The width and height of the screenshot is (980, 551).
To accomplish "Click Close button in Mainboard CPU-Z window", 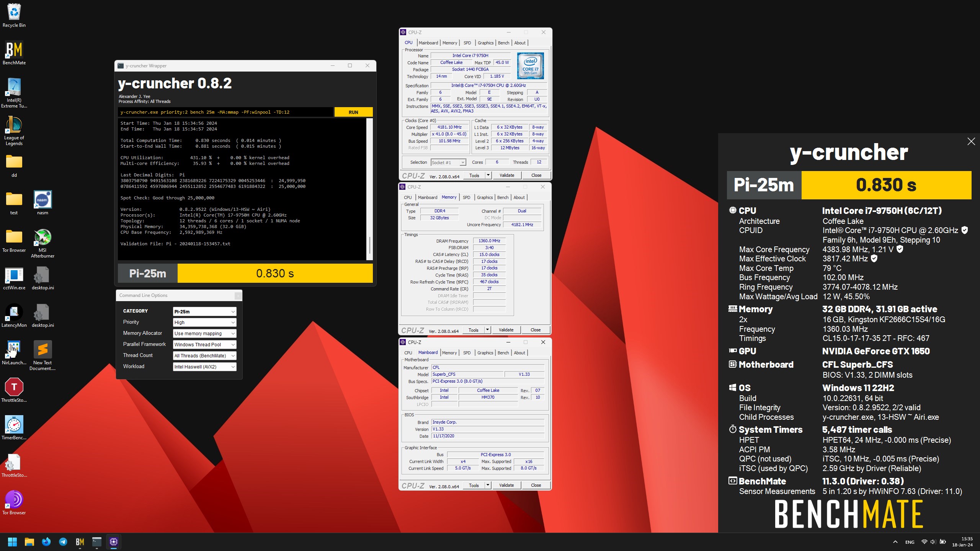I will (x=536, y=485).
